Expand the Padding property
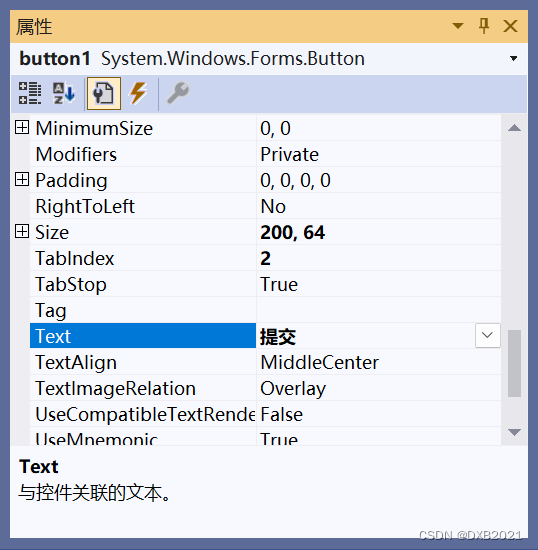The height and width of the screenshot is (550, 538). point(22,179)
